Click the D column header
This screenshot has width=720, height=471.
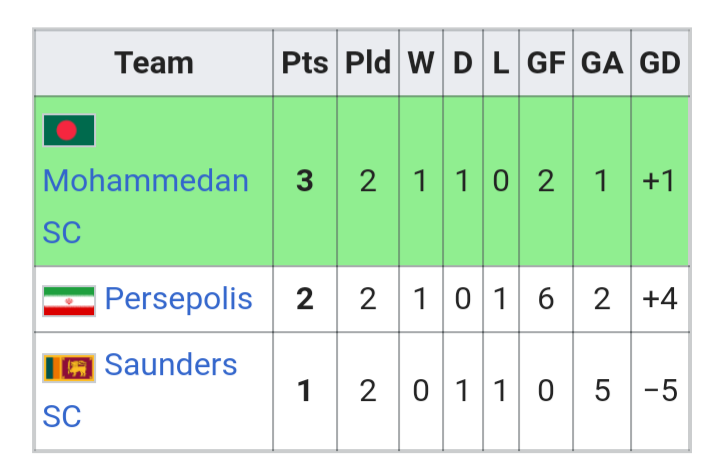tap(463, 63)
